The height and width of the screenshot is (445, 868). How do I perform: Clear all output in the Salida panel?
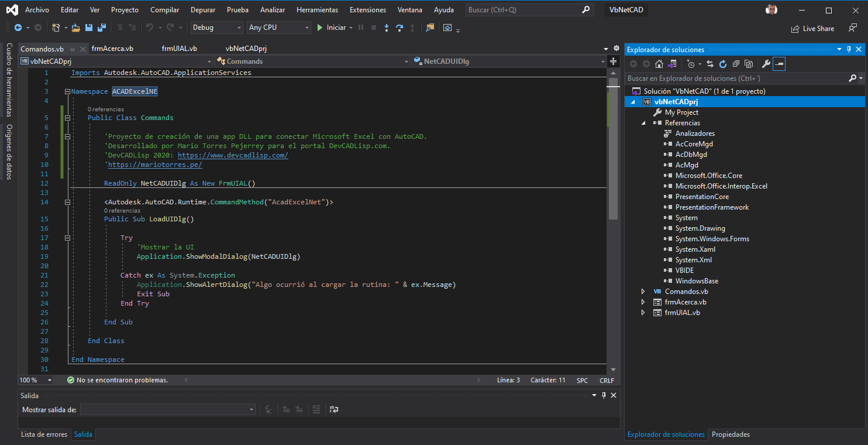pyautogui.click(x=316, y=409)
